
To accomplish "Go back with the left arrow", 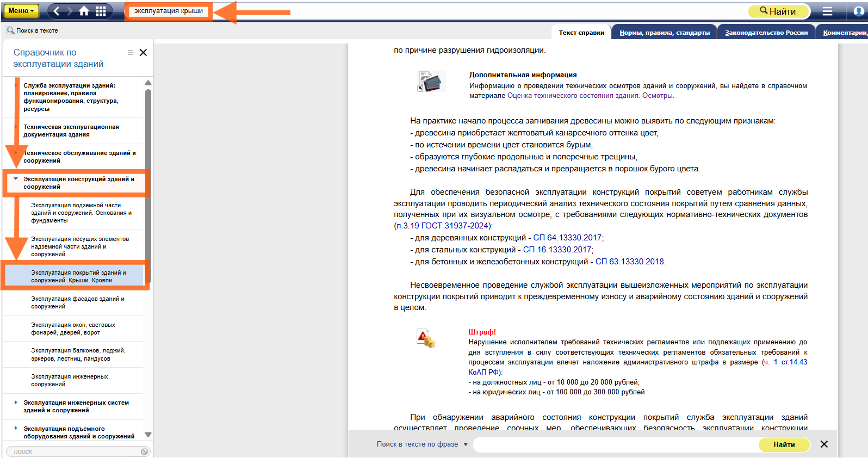I will [57, 11].
